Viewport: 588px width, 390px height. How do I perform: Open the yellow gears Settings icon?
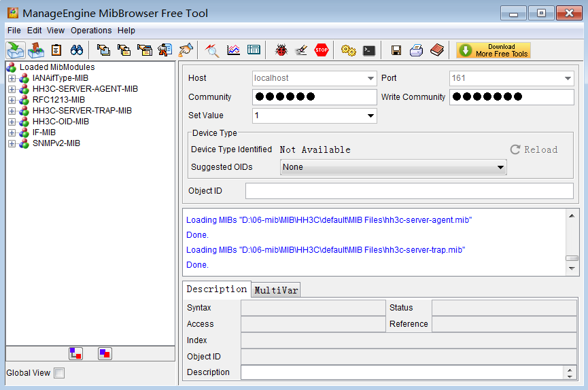pyautogui.click(x=348, y=50)
